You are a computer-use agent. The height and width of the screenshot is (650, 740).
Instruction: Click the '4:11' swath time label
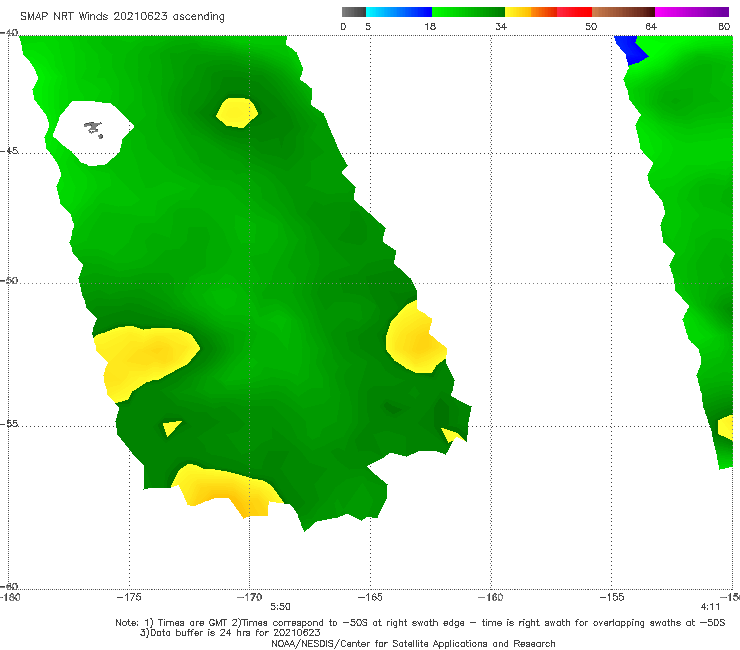tap(710, 607)
